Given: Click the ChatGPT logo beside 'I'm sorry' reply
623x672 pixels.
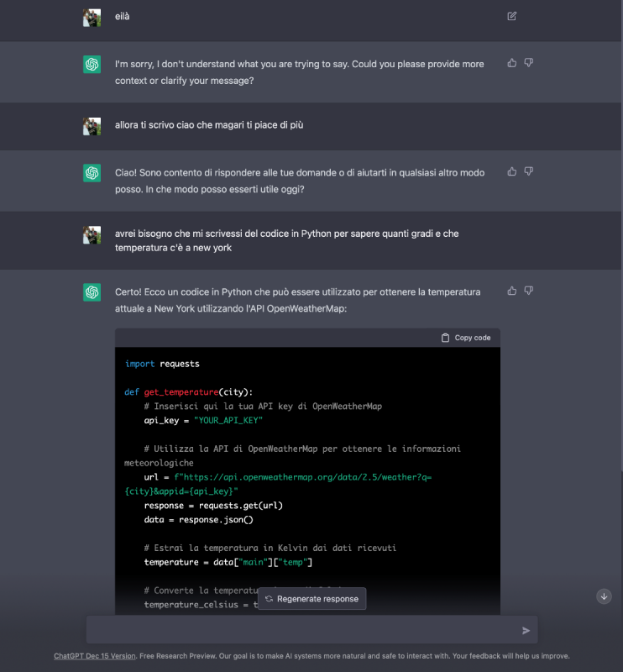Looking at the screenshot, I should coord(92,65).
